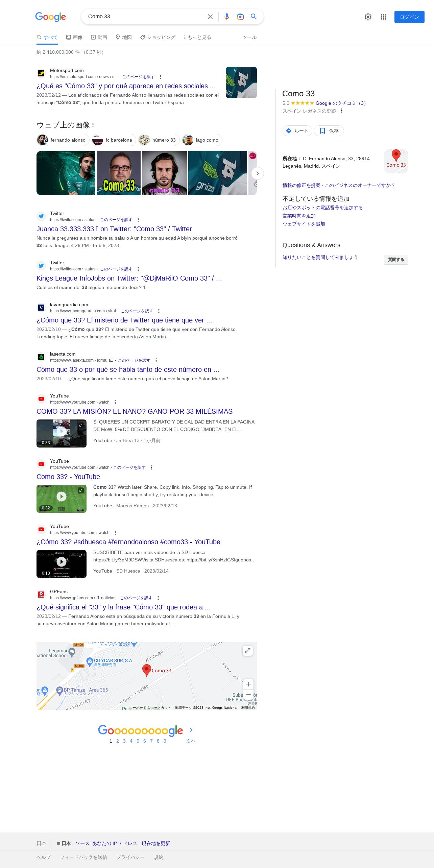Open options menu for lavanguardia.com result

coord(159,311)
